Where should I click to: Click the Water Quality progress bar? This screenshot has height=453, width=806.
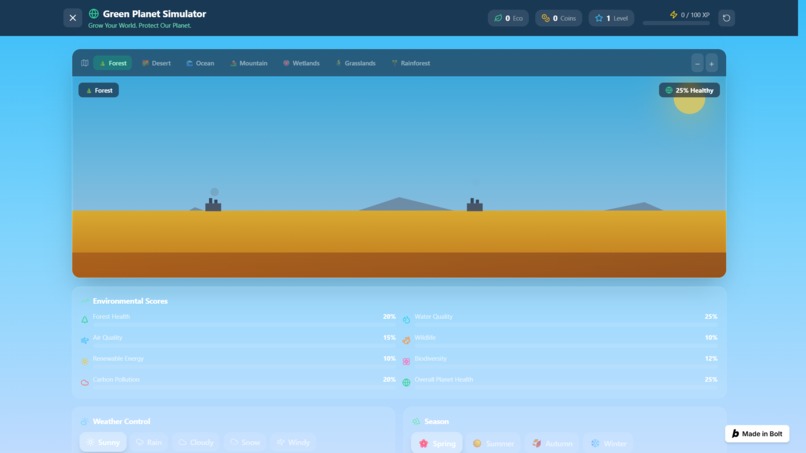(x=566, y=324)
